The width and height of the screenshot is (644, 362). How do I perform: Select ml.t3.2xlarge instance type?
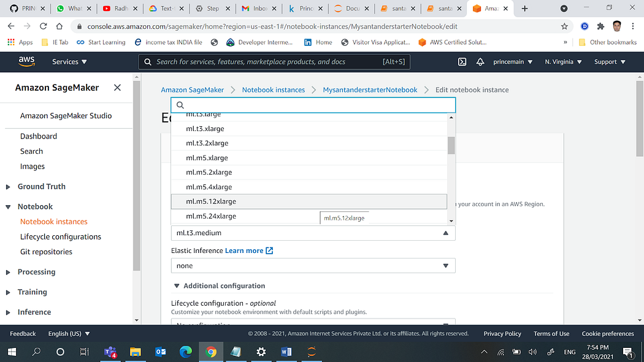pyautogui.click(x=309, y=143)
